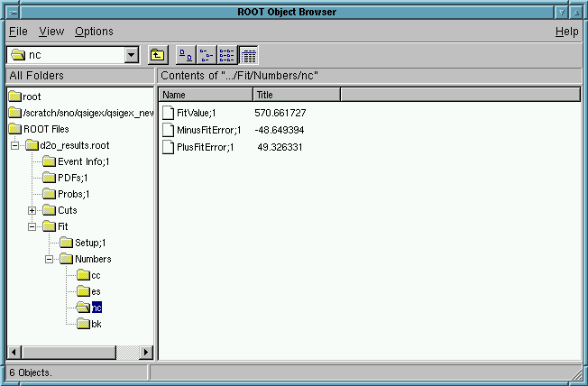
Task: Expand the Cuts tree node
Action: point(32,210)
